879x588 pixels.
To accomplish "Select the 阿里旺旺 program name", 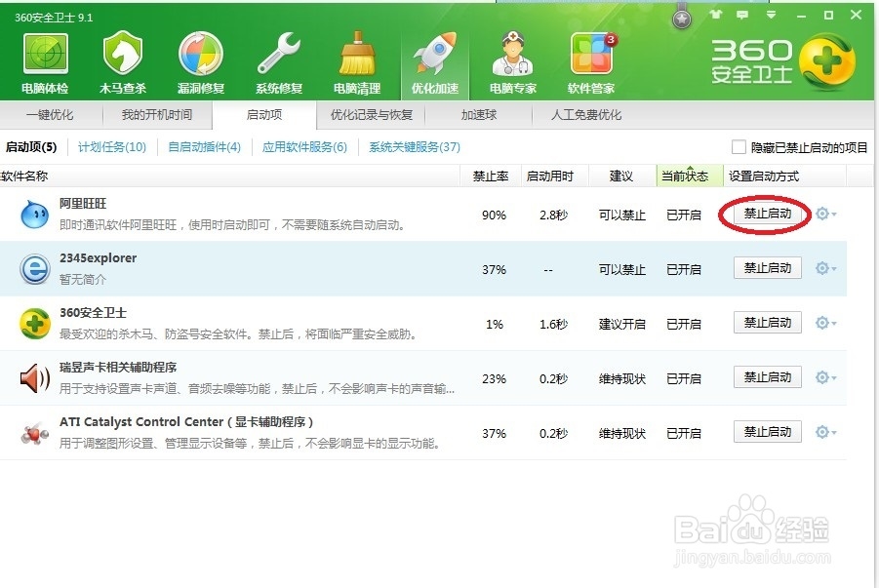I will coord(83,204).
